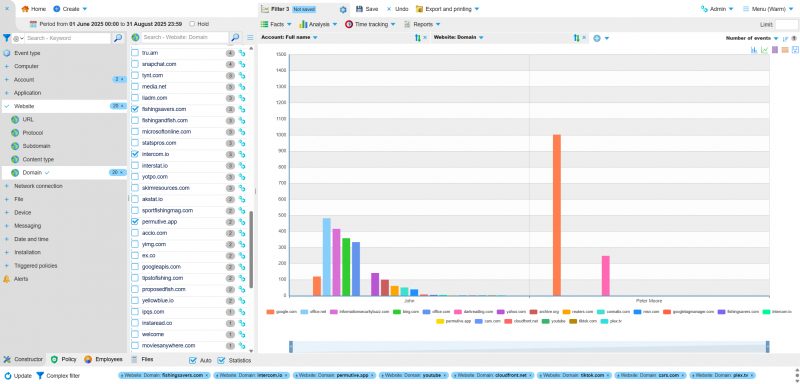Screen dimensions: 800x384
Task: Click the Keyword search magnifier icon
Action: [118, 38]
